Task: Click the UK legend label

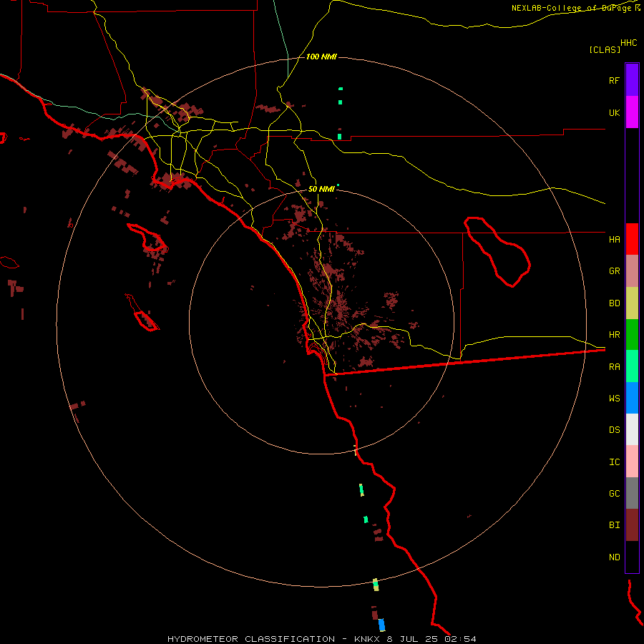Action: tap(614, 112)
